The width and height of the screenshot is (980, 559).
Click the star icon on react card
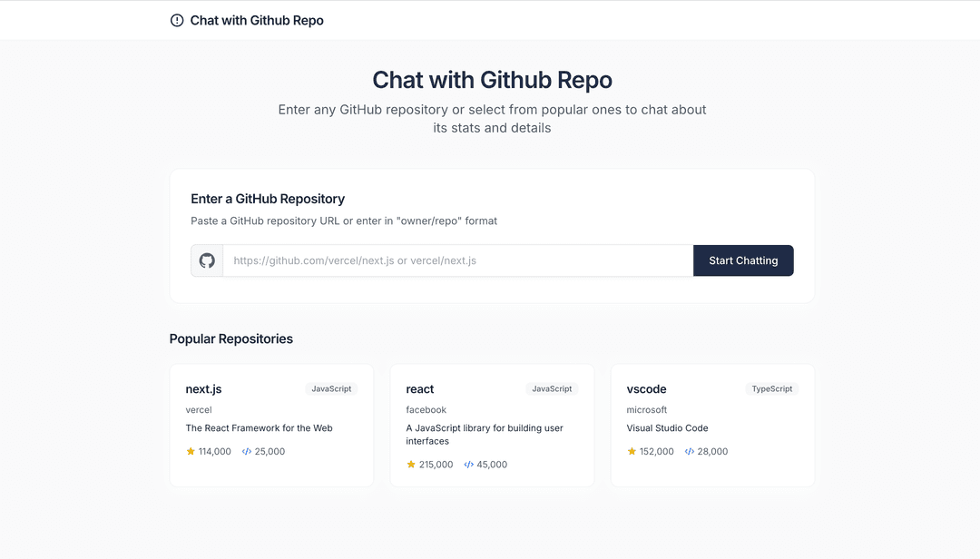pos(411,464)
